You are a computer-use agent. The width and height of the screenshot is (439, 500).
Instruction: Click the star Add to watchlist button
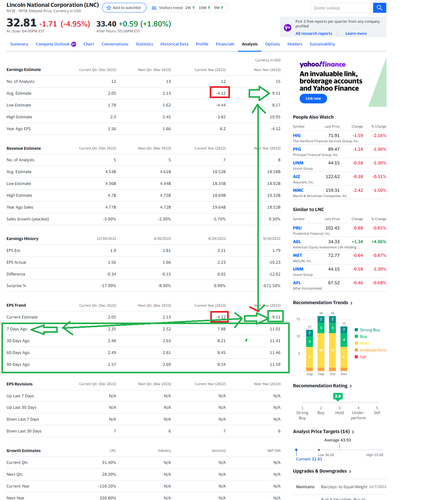click(124, 8)
